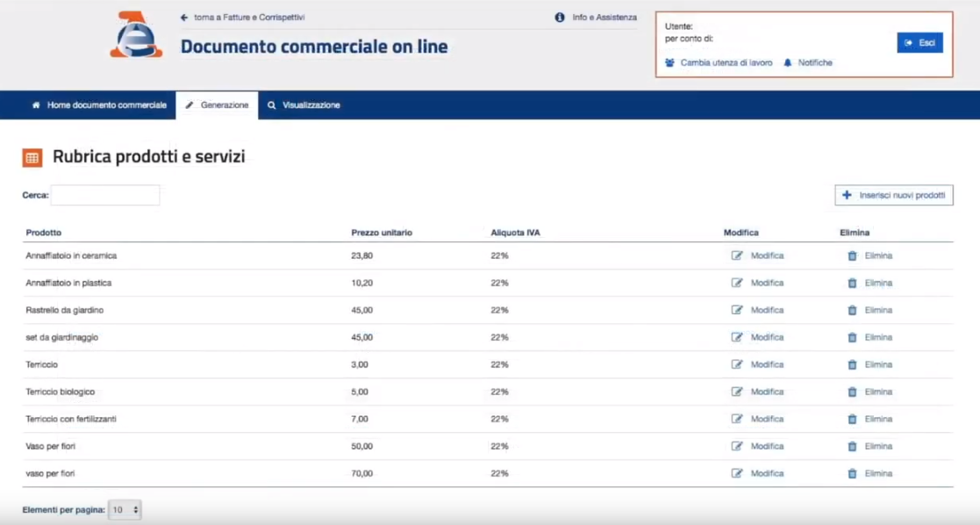Click Inserisci nuovi prodotti button

[x=893, y=195]
